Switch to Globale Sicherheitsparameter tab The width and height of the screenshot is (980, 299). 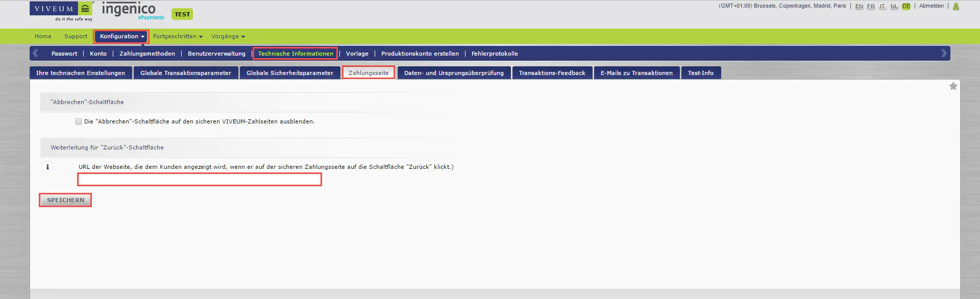tap(289, 73)
